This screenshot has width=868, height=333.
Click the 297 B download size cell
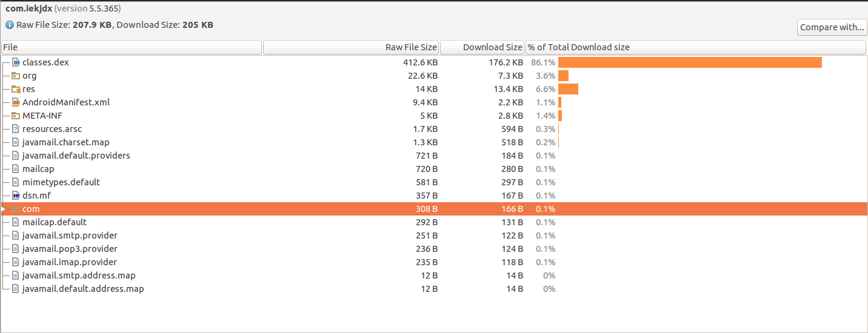pyautogui.click(x=512, y=182)
